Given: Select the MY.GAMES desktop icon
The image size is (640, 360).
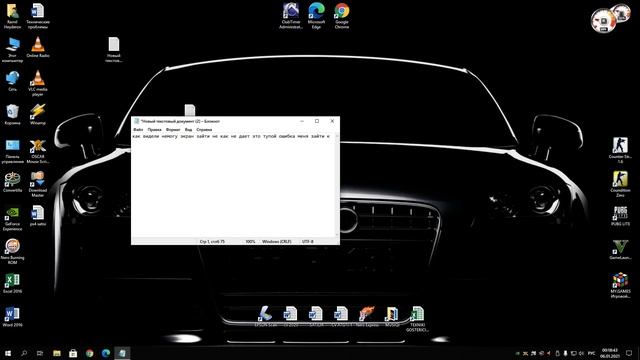Looking at the screenshot, I should [620, 285].
